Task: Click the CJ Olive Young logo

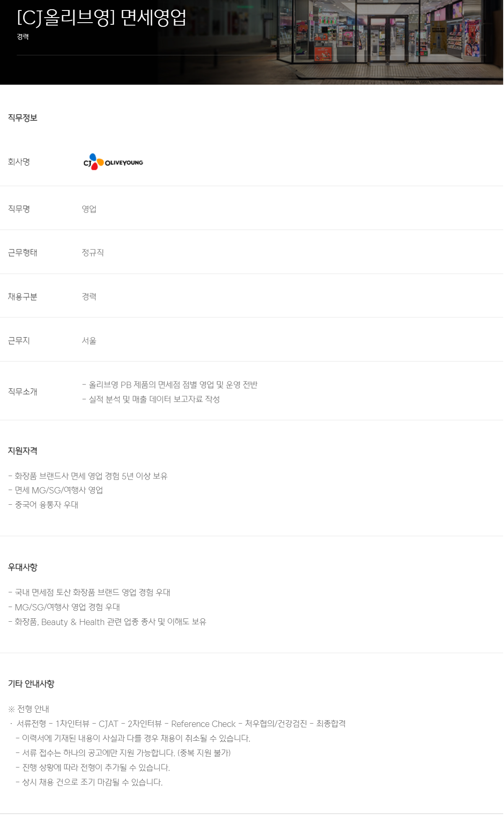Action: point(113,162)
